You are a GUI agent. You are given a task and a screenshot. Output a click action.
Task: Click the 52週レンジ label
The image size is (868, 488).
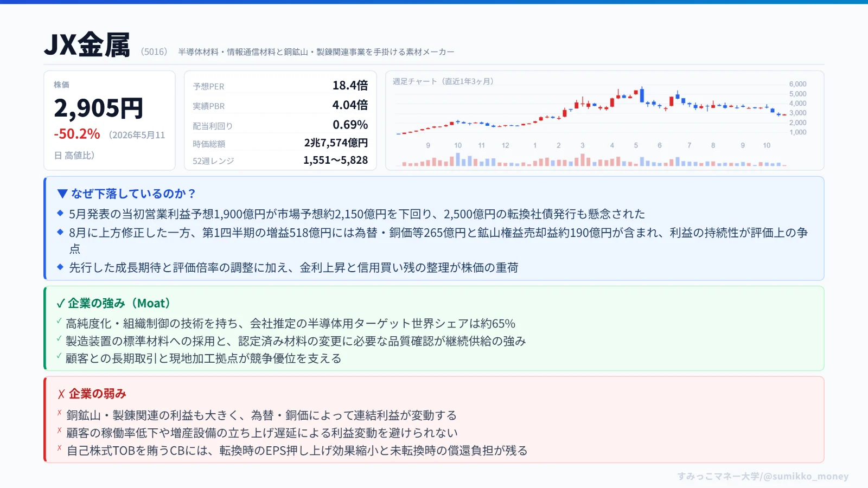pos(213,161)
